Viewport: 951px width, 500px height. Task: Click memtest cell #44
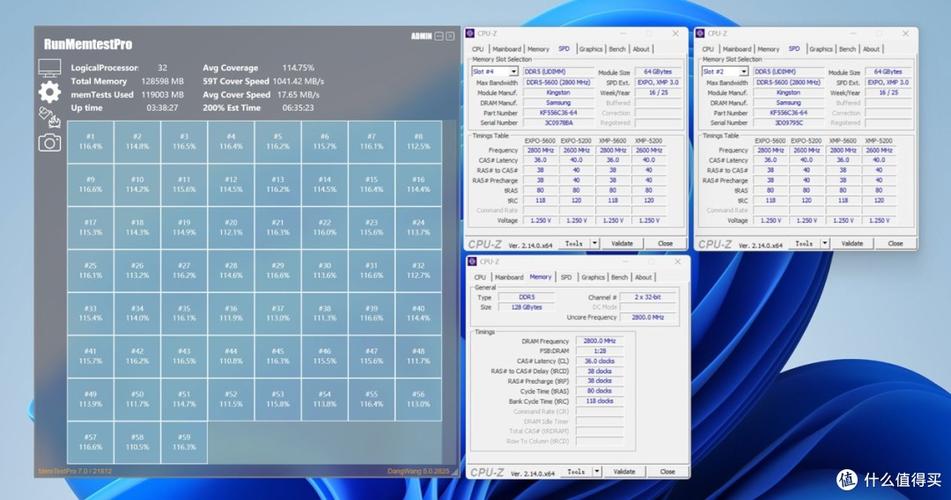231,356
